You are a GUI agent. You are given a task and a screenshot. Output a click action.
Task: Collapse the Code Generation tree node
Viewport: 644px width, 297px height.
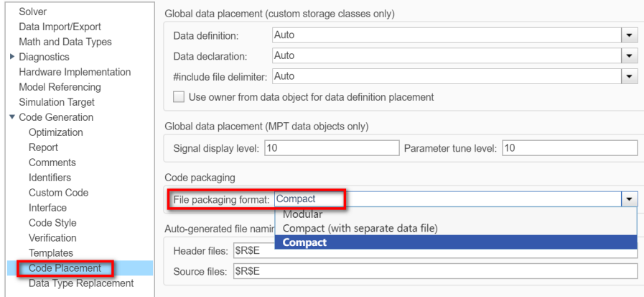point(12,117)
